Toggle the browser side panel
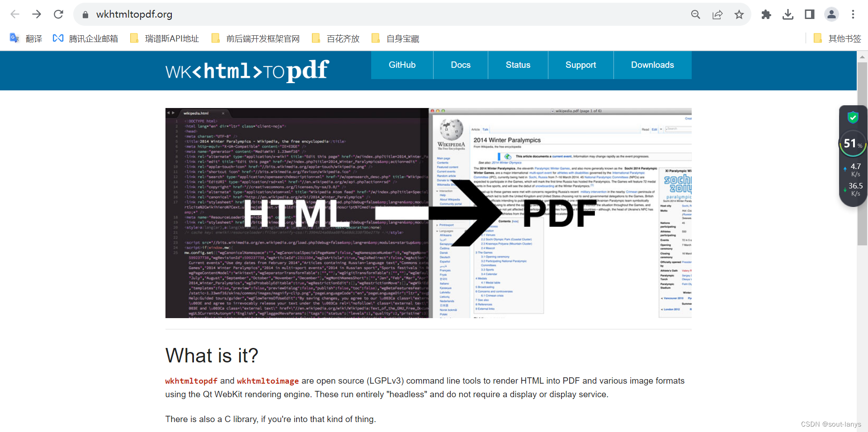The width and height of the screenshot is (868, 432). (810, 14)
